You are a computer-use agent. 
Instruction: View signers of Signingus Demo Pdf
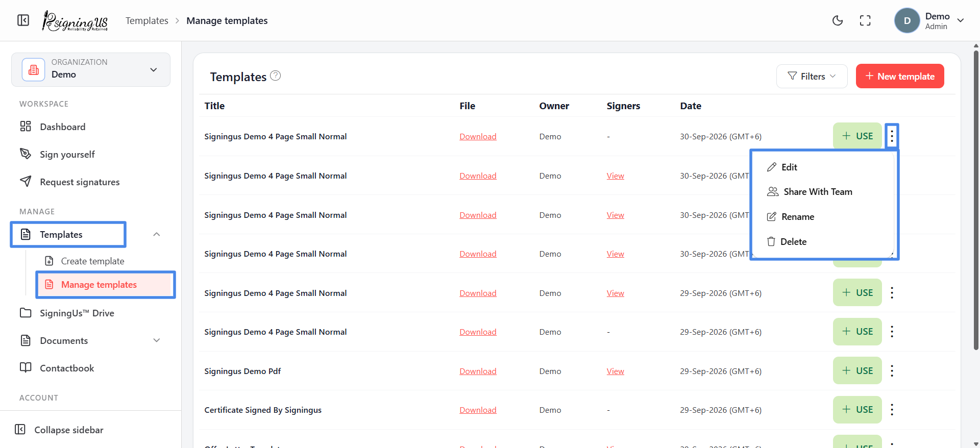615,371
